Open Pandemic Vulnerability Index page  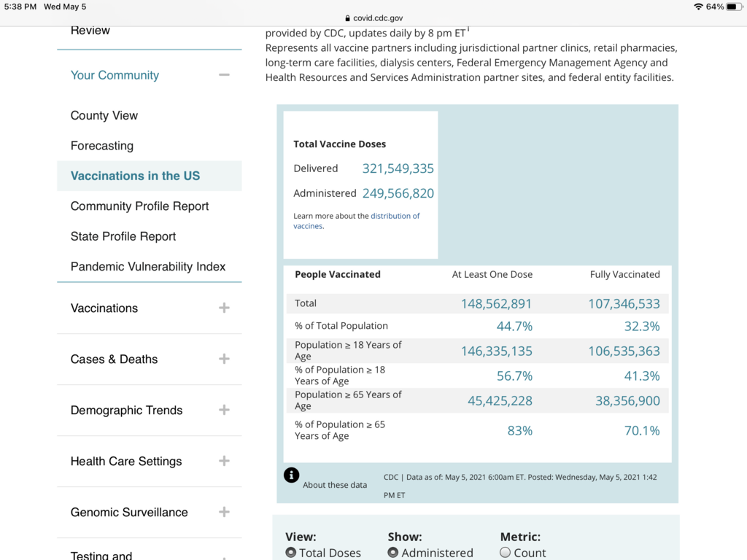click(148, 267)
